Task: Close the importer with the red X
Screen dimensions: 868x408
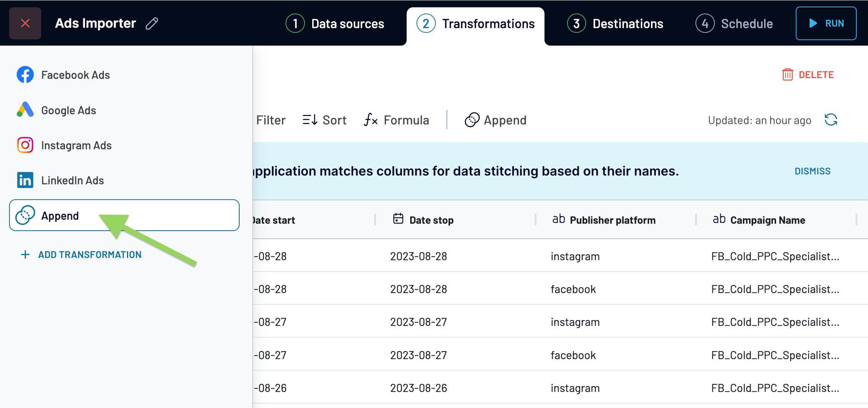Action: (x=25, y=23)
